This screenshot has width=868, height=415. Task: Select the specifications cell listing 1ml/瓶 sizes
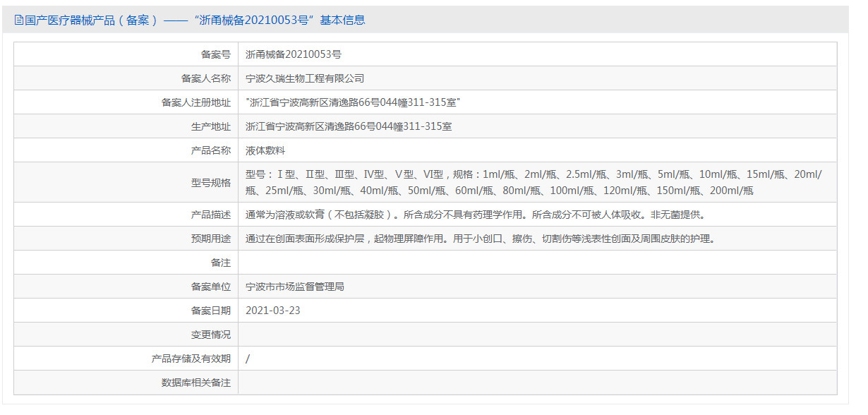pos(494,180)
